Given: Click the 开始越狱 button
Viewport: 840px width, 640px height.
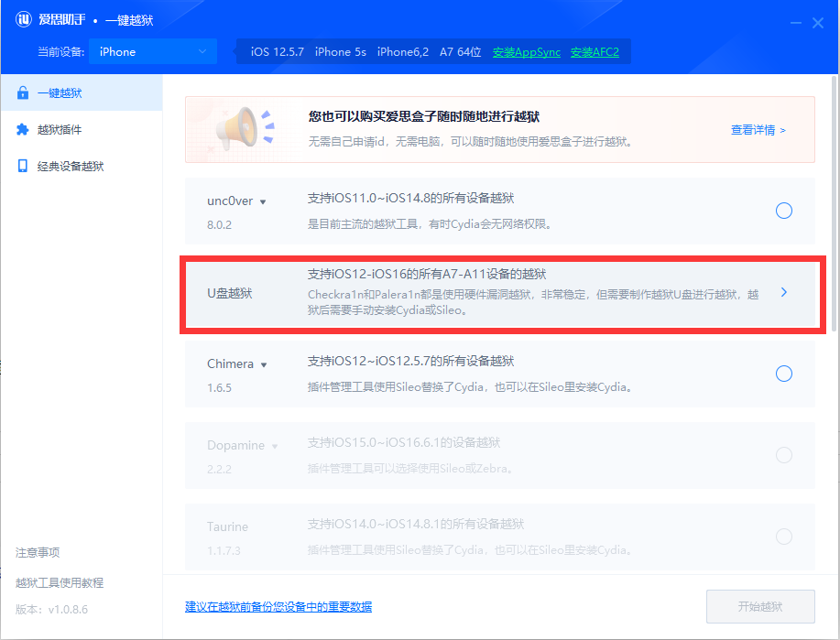Looking at the screenshot, I should tap(760, 606).
